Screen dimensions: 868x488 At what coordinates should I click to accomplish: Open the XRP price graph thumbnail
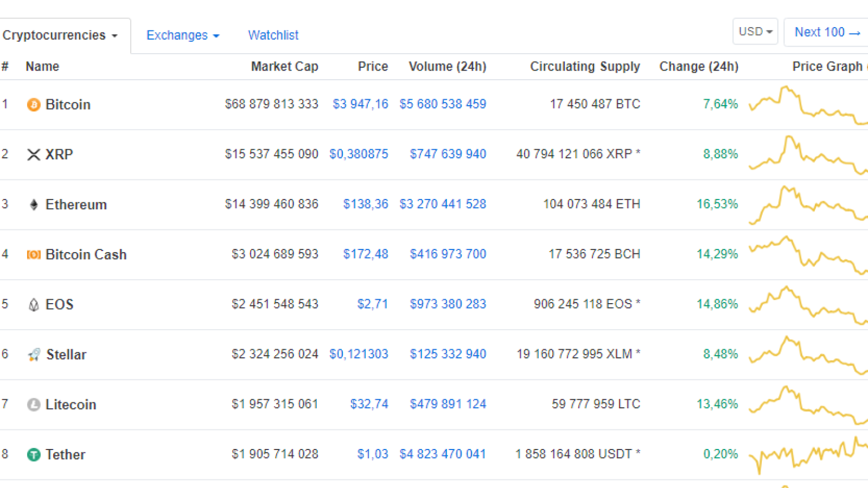[x=808, y=155]
